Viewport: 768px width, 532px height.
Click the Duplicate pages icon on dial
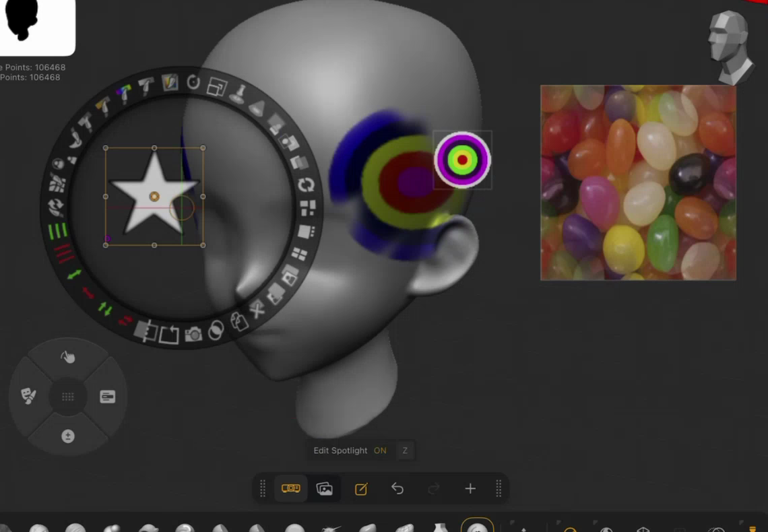(238, 321)
